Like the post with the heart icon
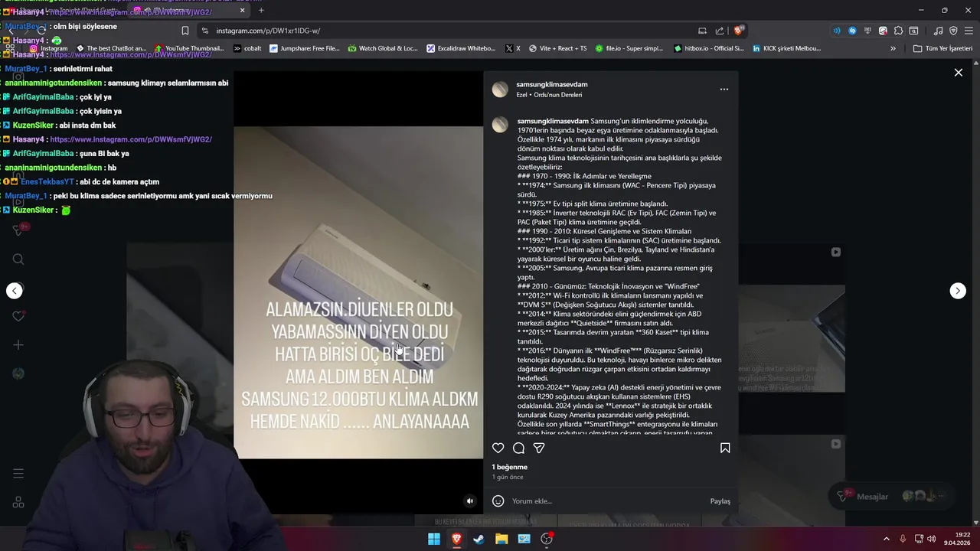 pyautogui.click(x=498, y=448)
